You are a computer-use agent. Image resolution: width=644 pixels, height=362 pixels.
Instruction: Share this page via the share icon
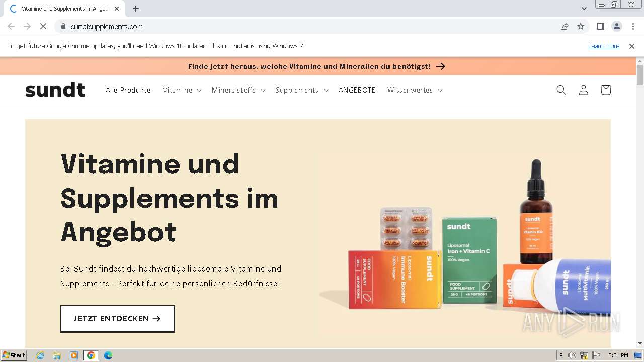[x=565, y=26]
